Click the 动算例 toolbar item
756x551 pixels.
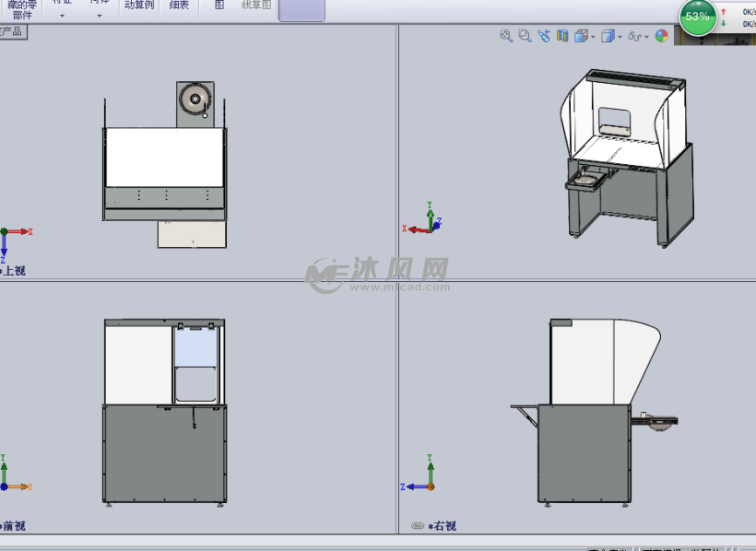(138, 6)
